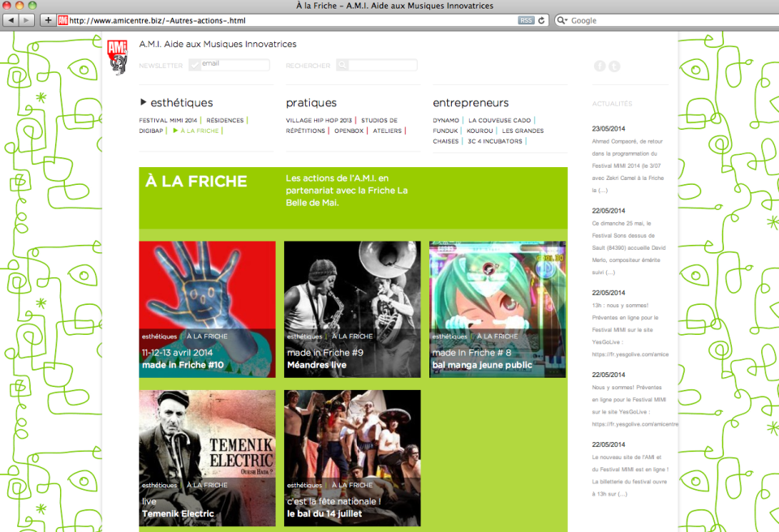Go back with the browser back arrow
Screen dimensions: 779x532
pyautogui.click(x=11, y=20)
